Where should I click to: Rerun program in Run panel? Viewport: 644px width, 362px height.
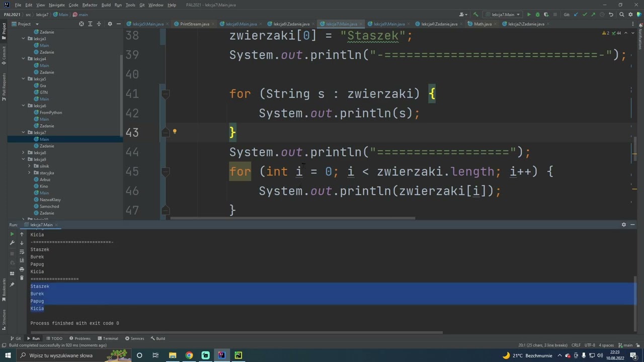tap(13, 234)
